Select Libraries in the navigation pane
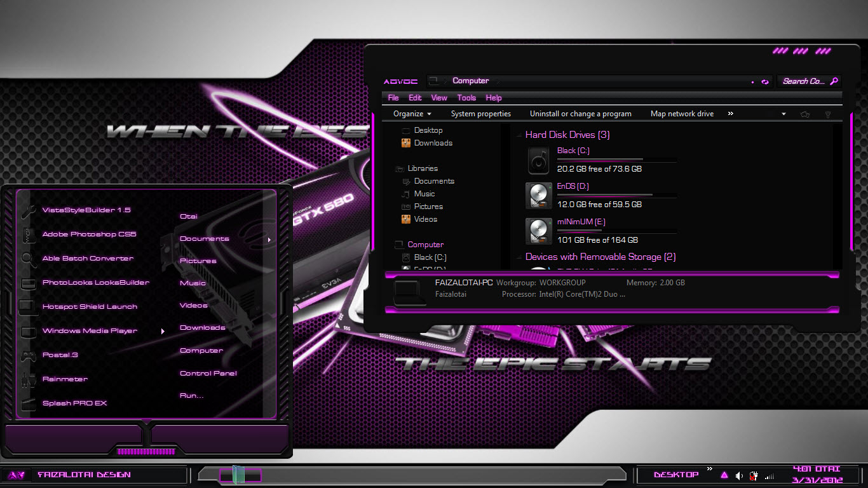 tap(423, 168)
